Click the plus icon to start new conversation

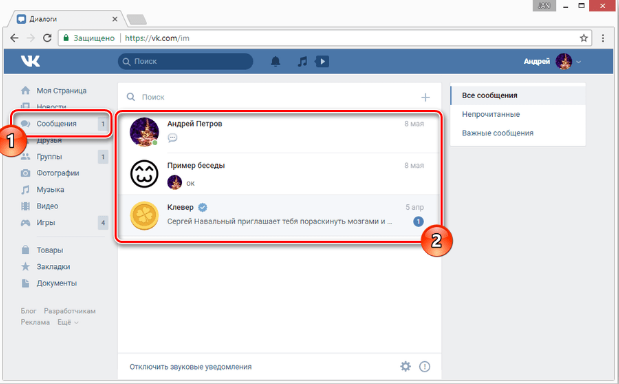pos(425,97)
